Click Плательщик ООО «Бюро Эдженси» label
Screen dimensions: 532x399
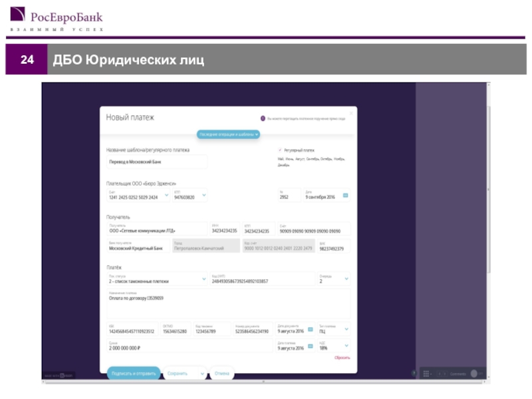(141, 184)
